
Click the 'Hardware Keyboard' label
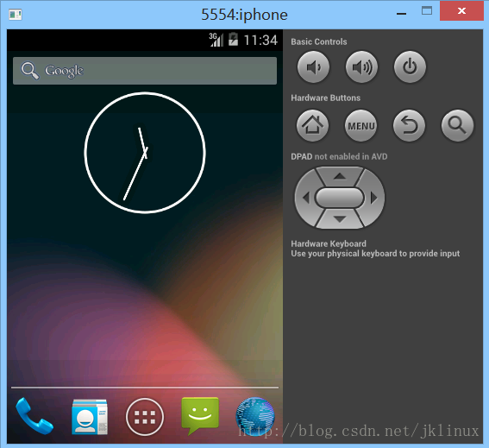point(329,243)
